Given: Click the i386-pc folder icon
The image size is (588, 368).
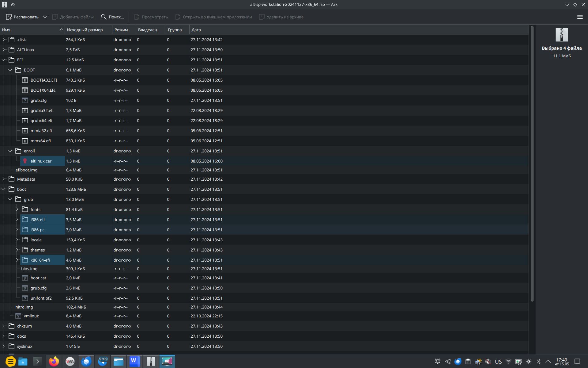Looking at the screenshot, I should coord(25,230).
